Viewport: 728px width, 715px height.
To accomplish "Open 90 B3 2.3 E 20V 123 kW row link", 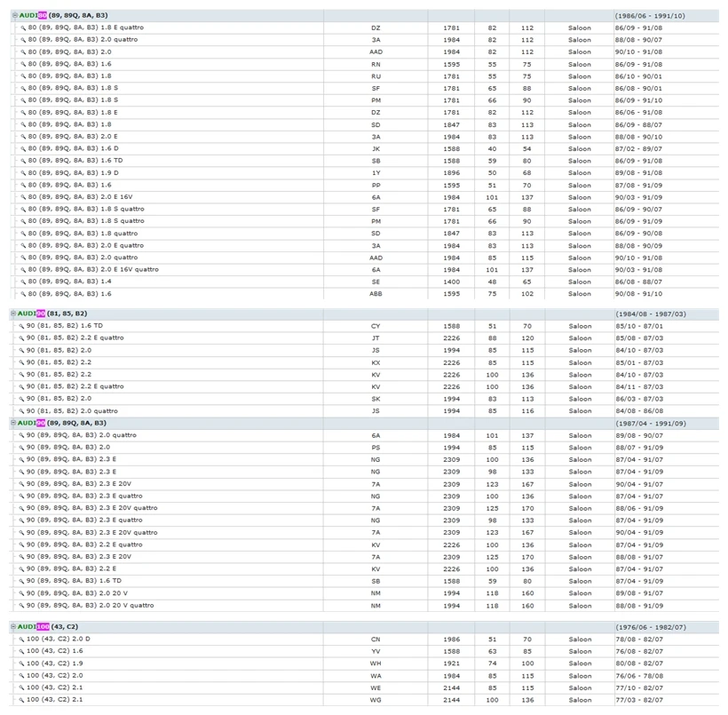I will pos(79,484).
